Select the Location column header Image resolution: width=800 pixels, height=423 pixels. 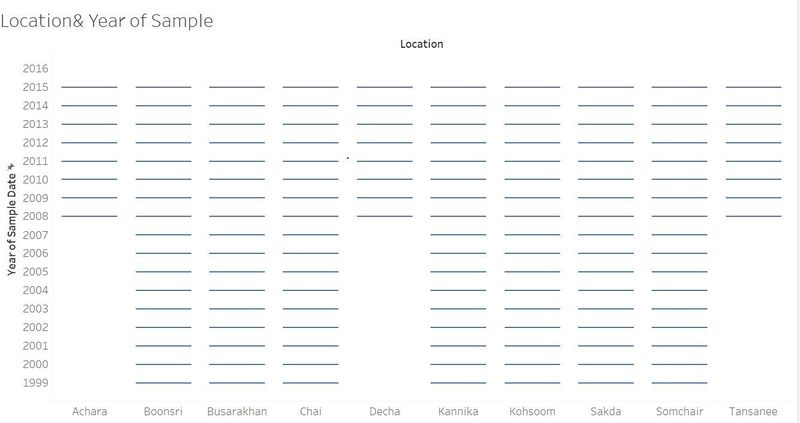pos(421,44)
